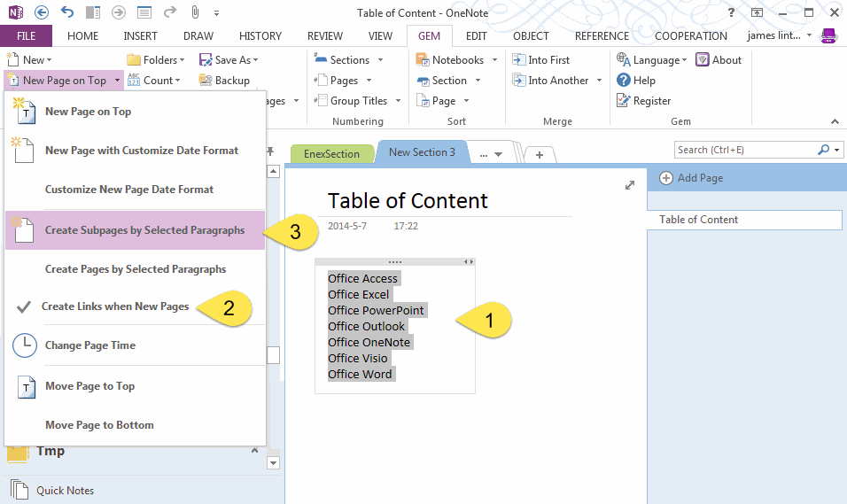
Task: Click the OneNote app icon in title bar
Action: pyautogui.click(x=16, y=12)
